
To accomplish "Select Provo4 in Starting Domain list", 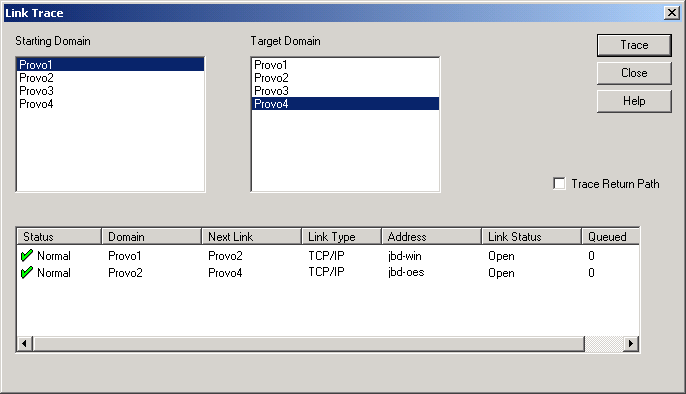I will [110, 104].
